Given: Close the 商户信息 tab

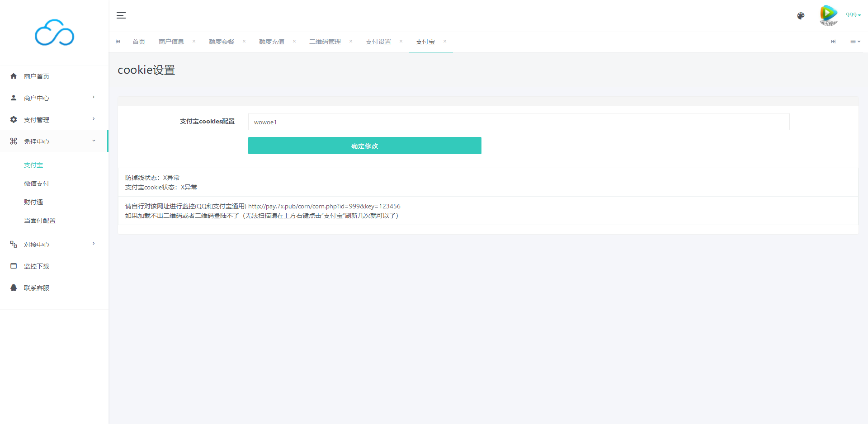Looking at the screenshot, I should click(x=194, y=42).
